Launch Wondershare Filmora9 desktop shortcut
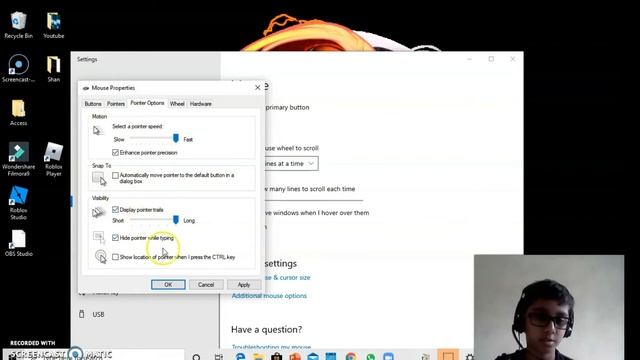 click(x=18, y=159)
